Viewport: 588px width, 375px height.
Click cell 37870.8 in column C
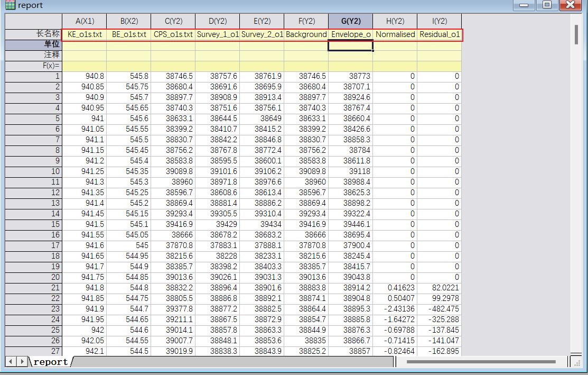pos(173,245)
